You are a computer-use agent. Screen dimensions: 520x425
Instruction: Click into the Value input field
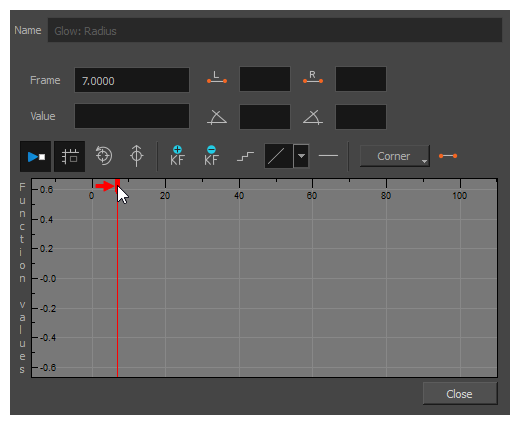coord(132,116)
